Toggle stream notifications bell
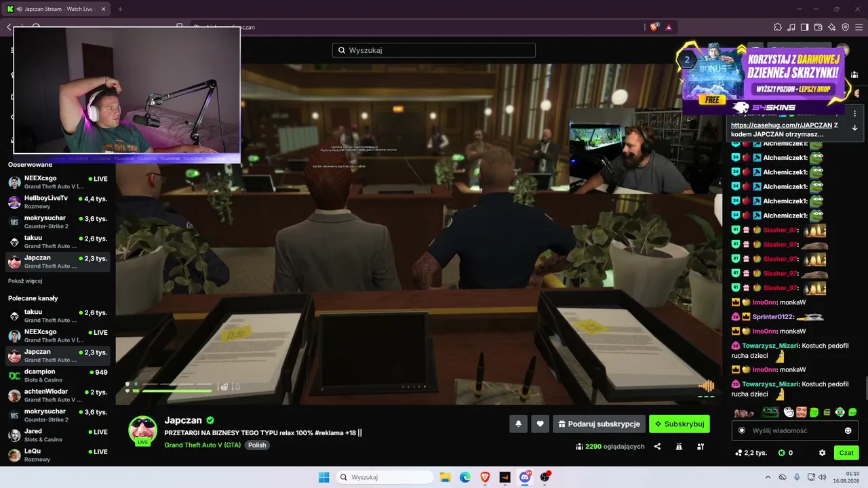 point(518,424)
